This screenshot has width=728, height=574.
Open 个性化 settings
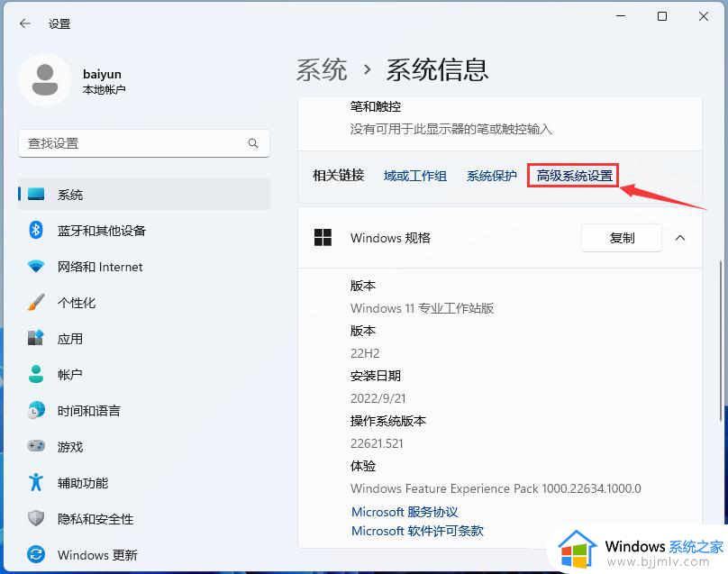coord(144,303)
